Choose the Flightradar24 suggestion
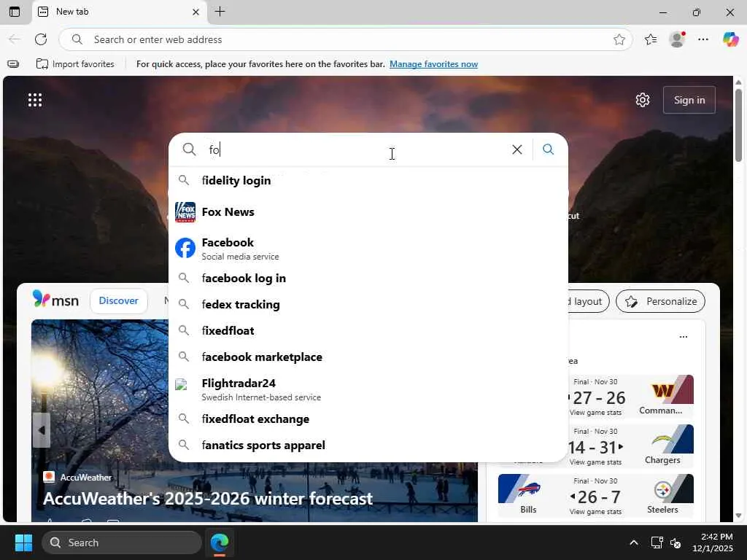 [x=368, y=389]
